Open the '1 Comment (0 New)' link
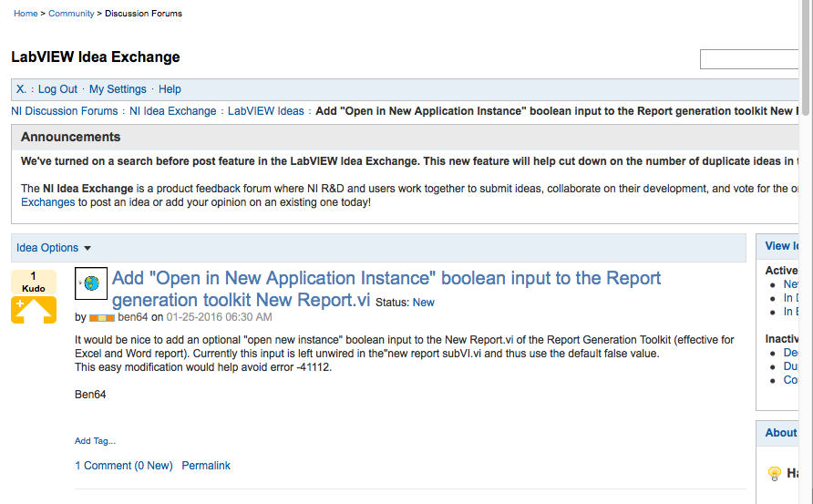Image resolution: width=813 pixels, height=504 pixels. coord(123,466)
